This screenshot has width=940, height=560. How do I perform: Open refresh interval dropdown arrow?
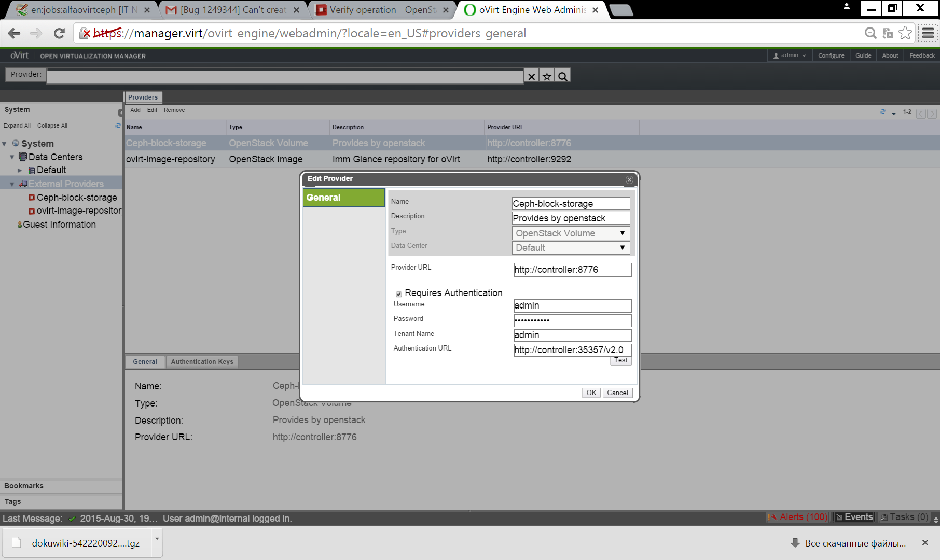[x=893, y=114]
